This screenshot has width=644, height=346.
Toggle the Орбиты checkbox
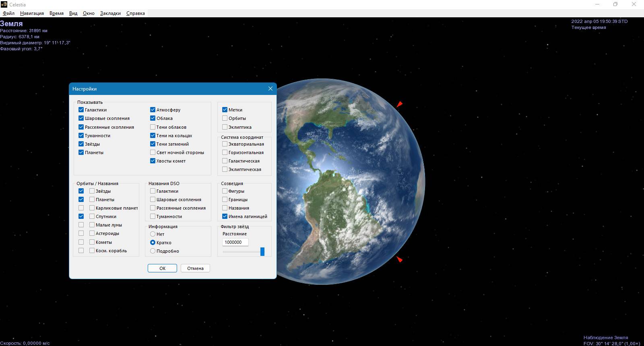tap(225, 118)
